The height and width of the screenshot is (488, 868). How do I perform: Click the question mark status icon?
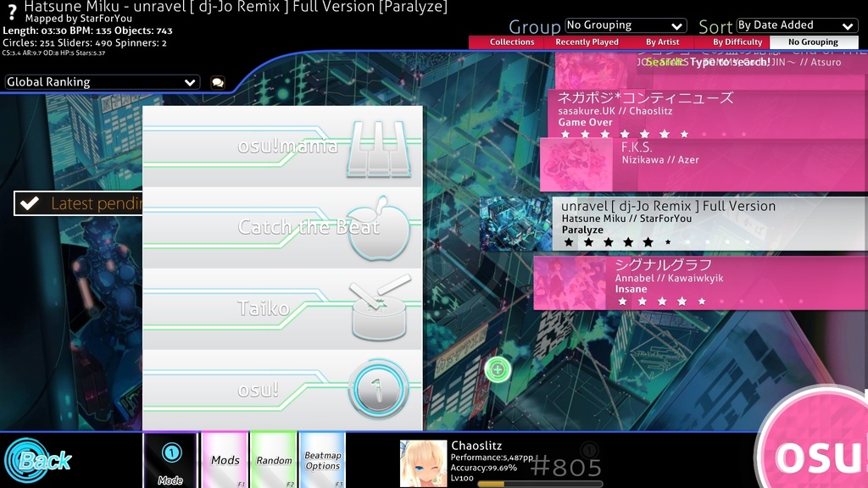click(12, 12)
